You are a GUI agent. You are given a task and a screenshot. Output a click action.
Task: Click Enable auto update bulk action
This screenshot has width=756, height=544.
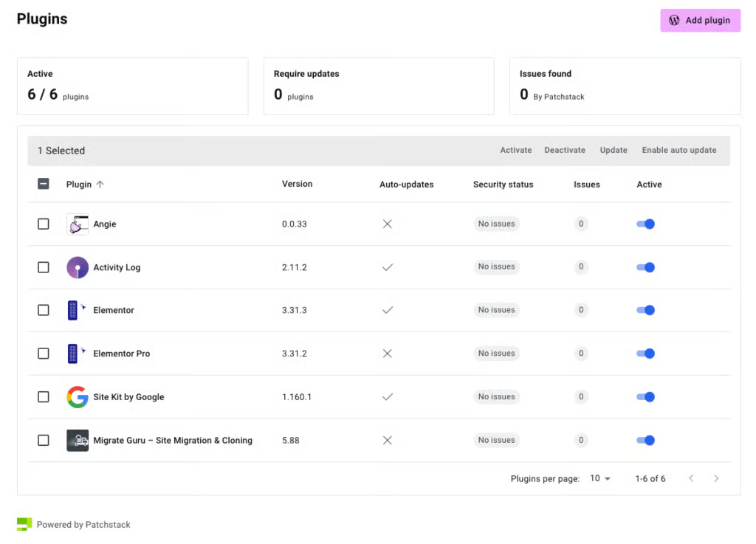tap(678, 151)
